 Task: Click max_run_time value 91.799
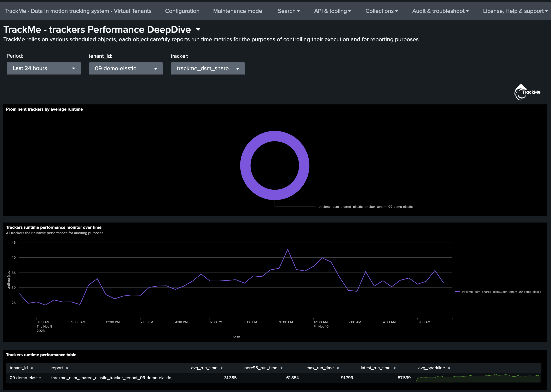[347, 378]
